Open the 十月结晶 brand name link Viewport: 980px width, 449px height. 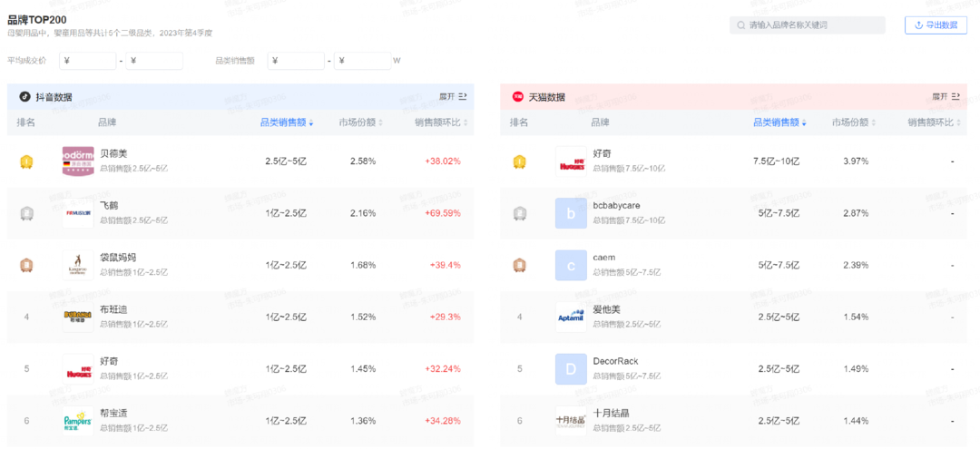[x=611, y=413]
